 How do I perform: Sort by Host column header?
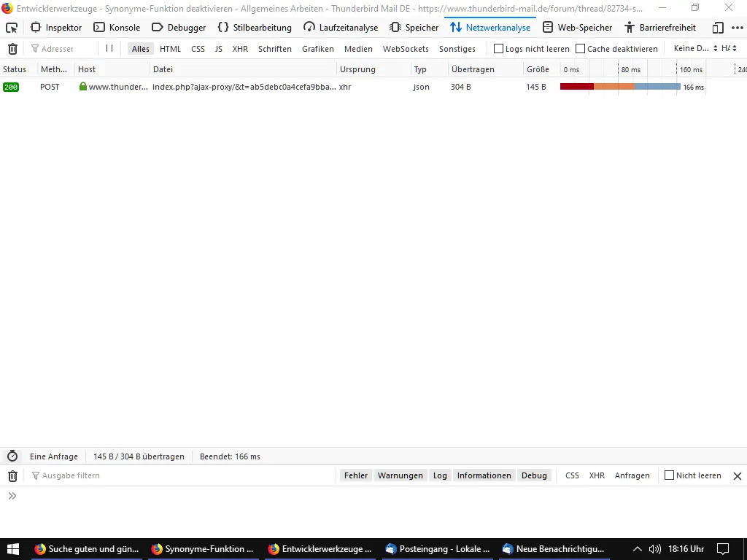[112, 69]
